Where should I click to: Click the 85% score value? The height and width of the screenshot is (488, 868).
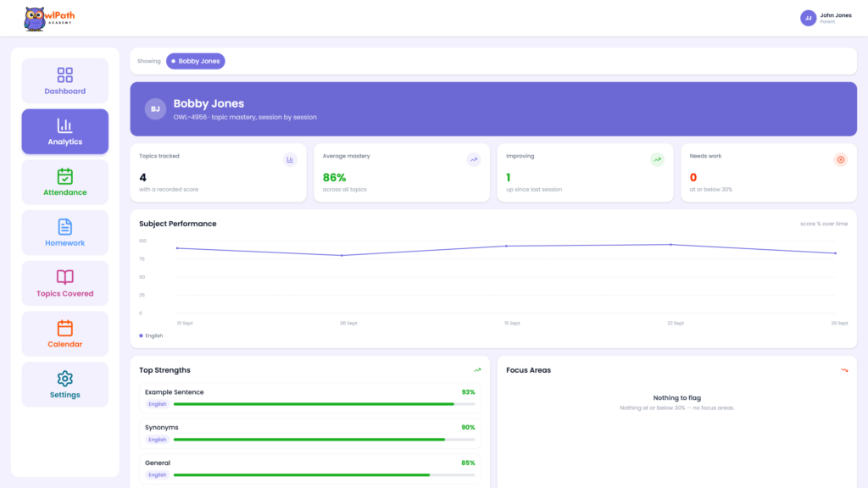[x=468, y=463]
